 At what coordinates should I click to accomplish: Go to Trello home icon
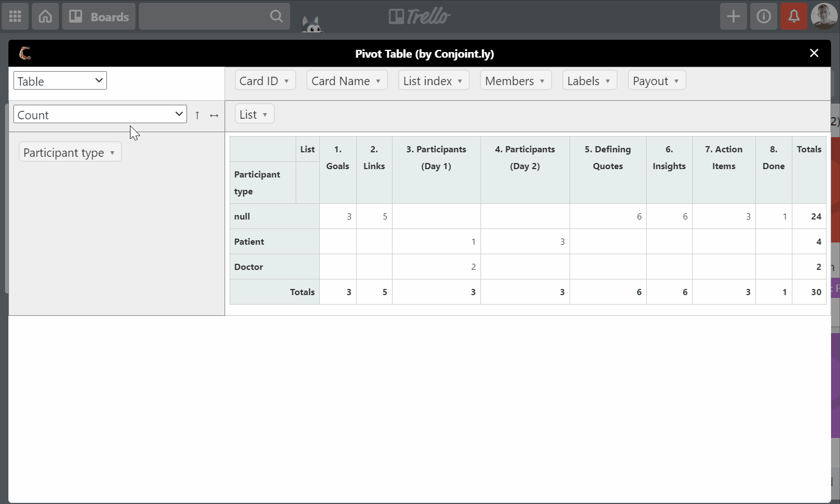[45, 16]
